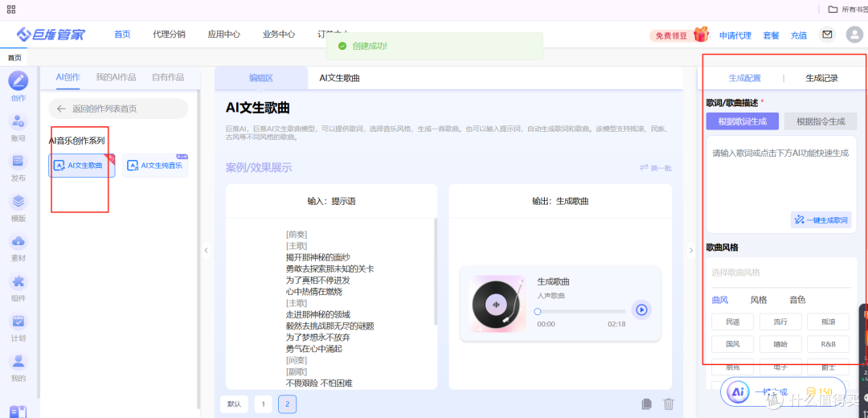
Task: Open the 计划 sidebar icon
Action: click(18, 321)
